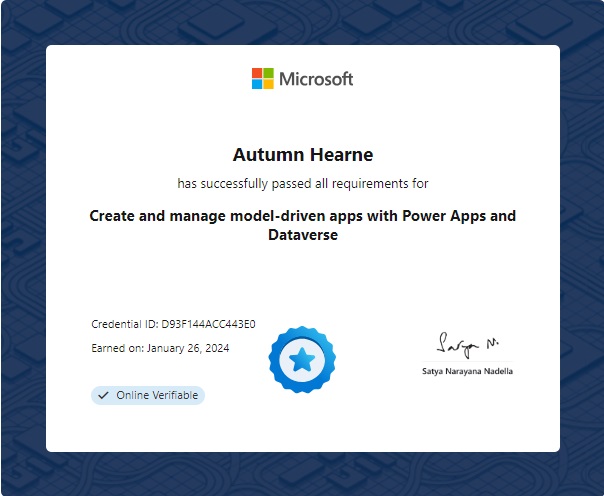The width and height of the screenshot is (604, 496).
Task: Click the Microsoft four-color squares logo
Action: [263, 79]
